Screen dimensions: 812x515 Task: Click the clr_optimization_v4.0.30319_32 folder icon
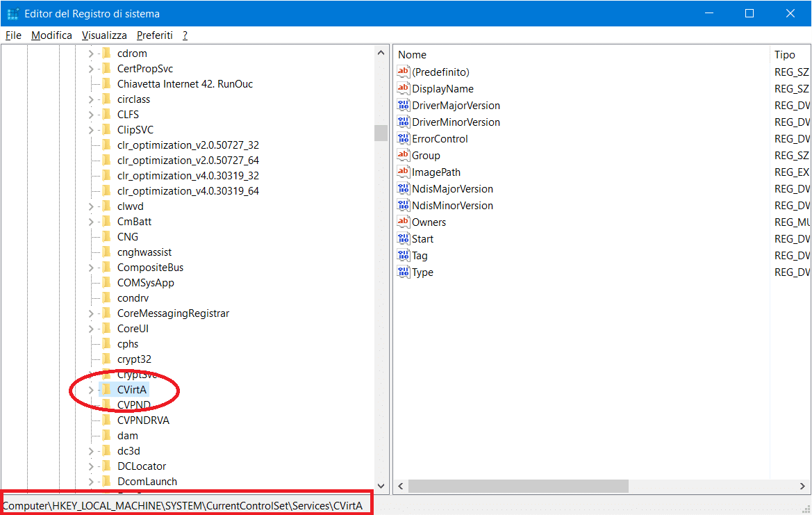106,176
